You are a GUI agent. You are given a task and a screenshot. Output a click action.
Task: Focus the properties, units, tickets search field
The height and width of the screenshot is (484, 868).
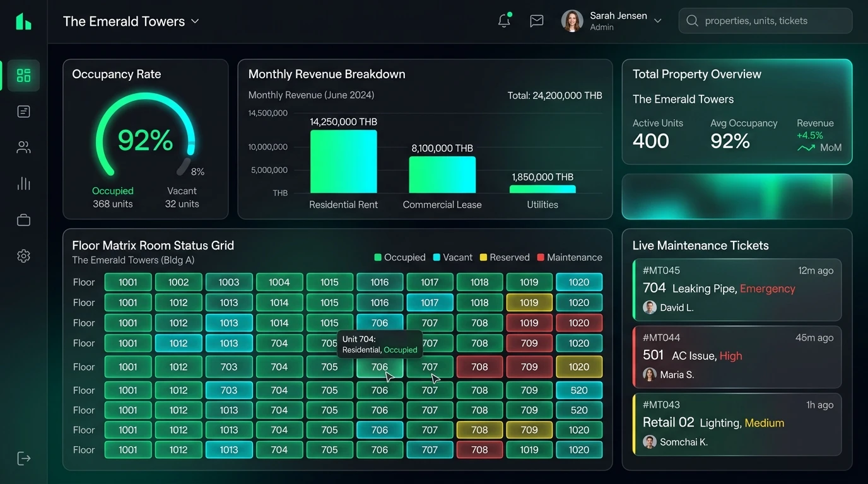coord(765,21)
